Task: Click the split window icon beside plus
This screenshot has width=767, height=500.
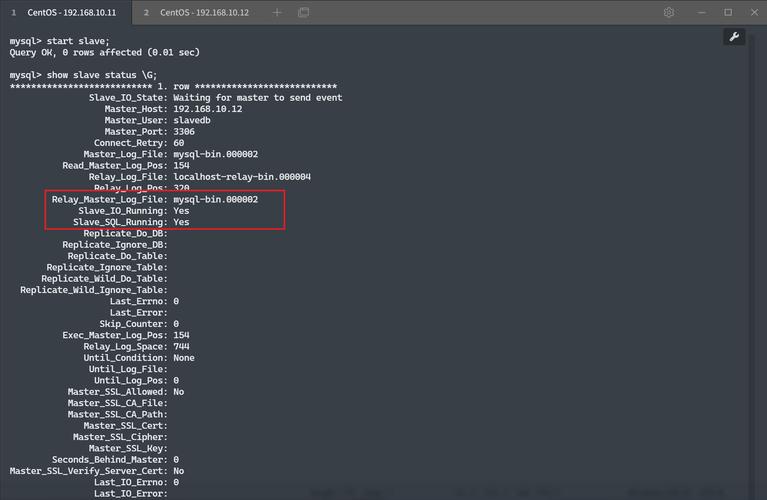Action: pyautogui.click(x=303, y=12)
